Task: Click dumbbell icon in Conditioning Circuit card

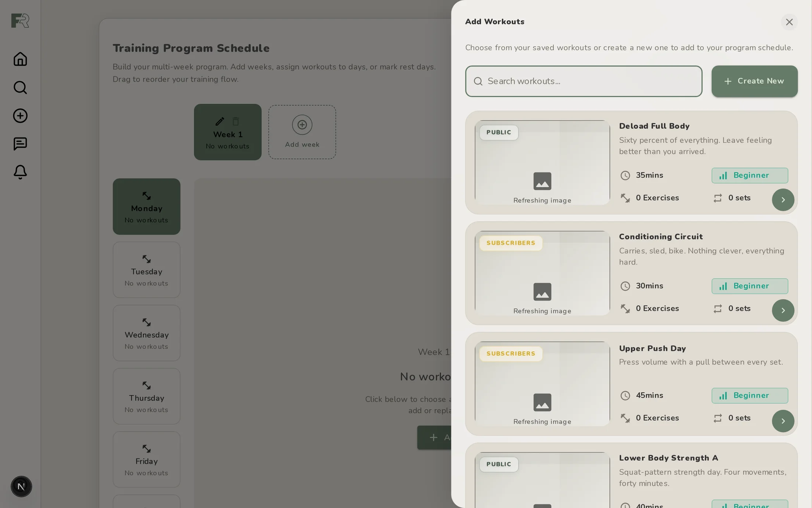Action: 625,308
